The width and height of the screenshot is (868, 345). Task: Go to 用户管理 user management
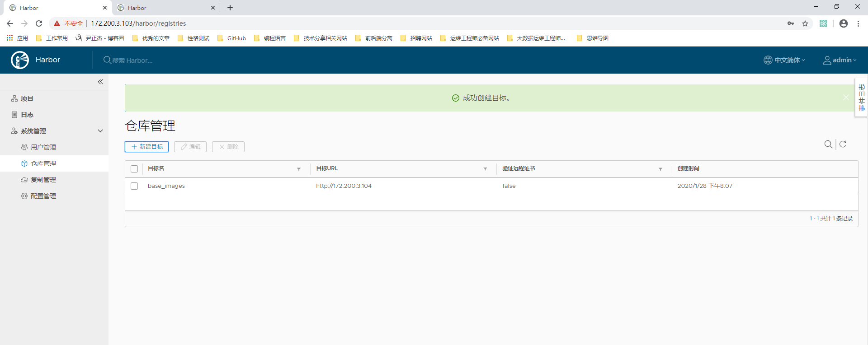point(43,147)
